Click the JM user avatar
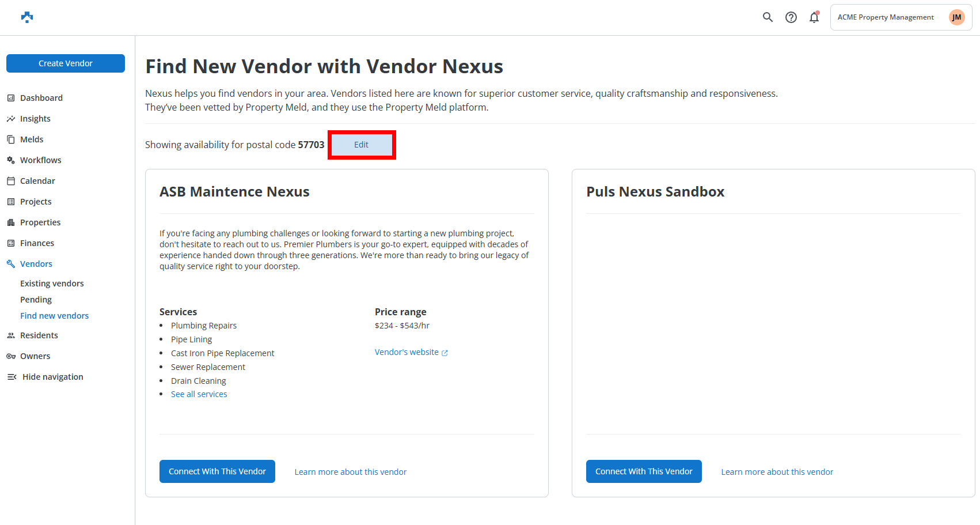This screenshot has width=980, height=525. pos(956,17)
